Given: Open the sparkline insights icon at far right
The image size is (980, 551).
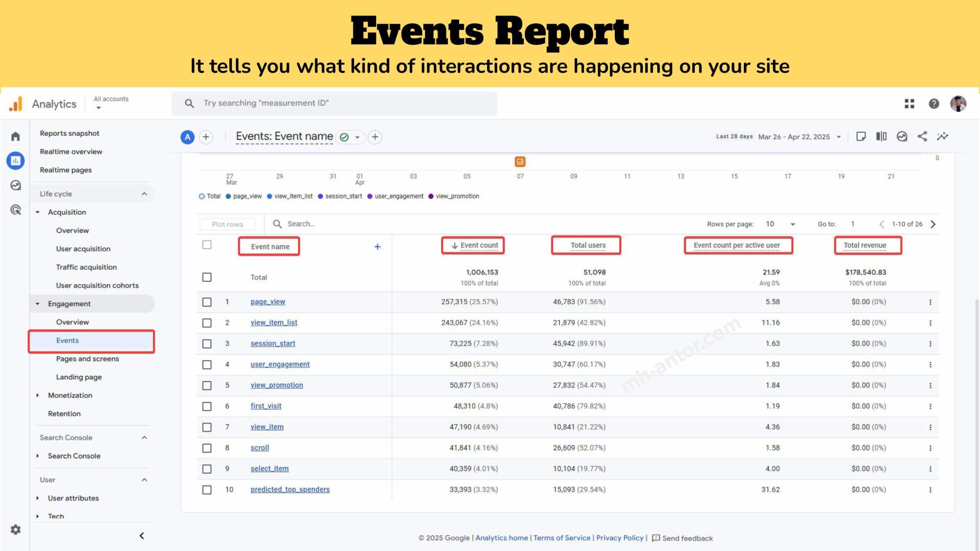Looking at the screenshot, I should coord(942,137).
